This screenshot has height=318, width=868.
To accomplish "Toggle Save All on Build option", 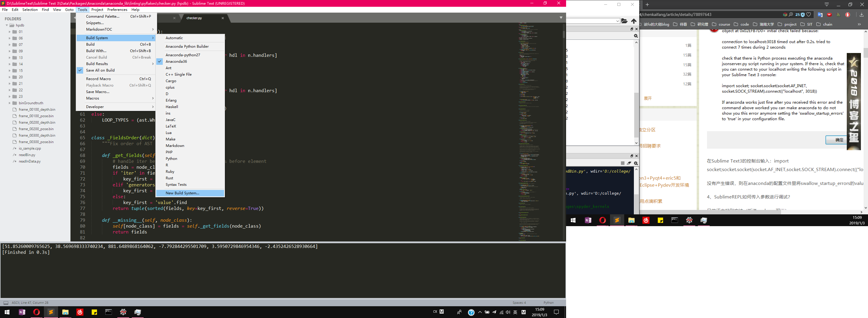I will tap(116, 70).
